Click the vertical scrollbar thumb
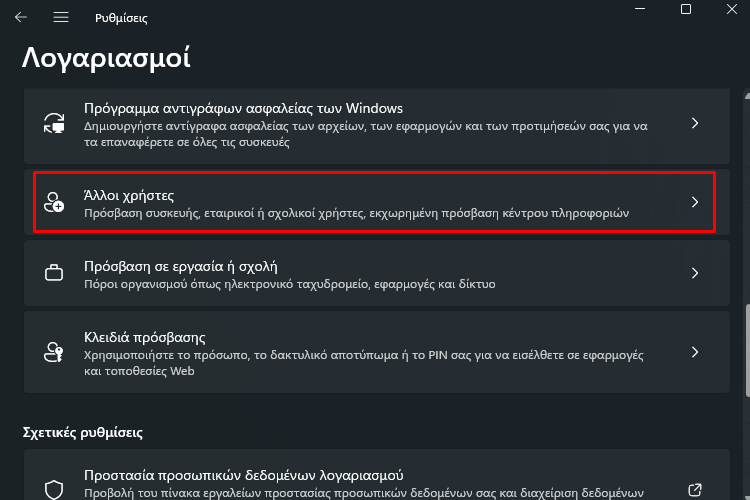The height and width of the screenshot is (500, 750). click(x=747, y=350)
